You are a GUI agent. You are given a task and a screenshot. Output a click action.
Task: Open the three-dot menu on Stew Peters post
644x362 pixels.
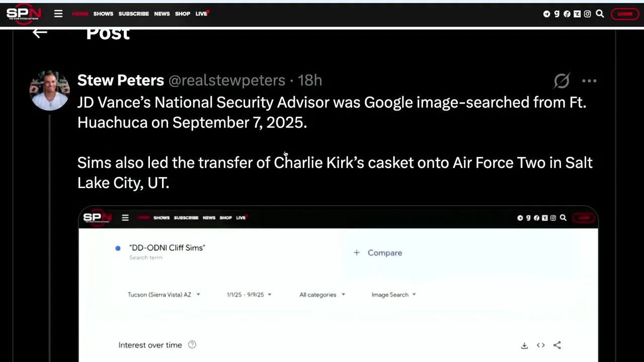coord(589,81)
